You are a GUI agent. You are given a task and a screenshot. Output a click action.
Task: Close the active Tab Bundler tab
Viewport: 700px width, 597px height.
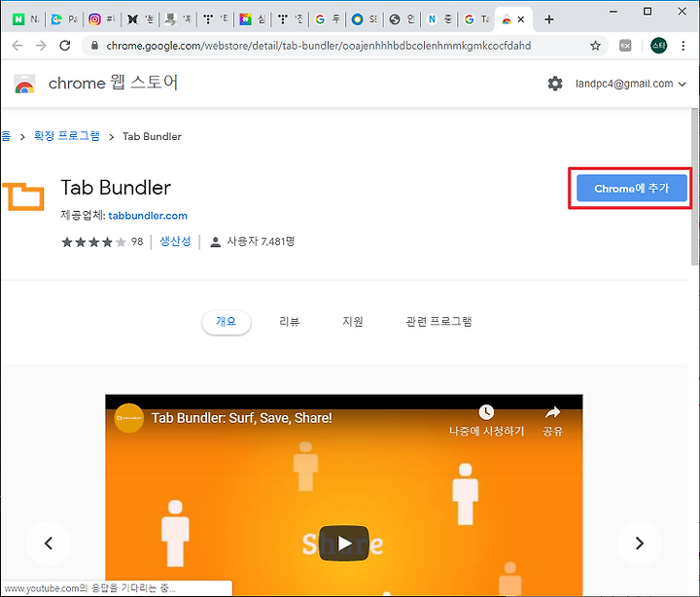pos(520,19)
